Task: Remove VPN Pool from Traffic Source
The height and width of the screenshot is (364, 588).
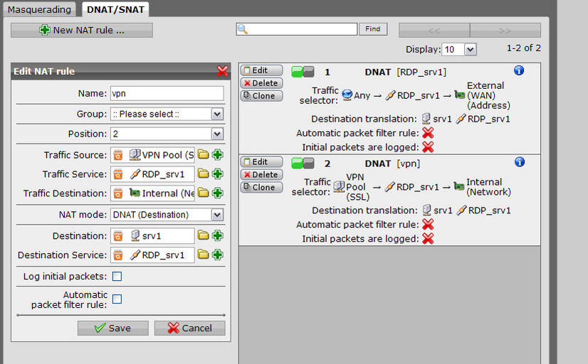Action: (118, 155)
